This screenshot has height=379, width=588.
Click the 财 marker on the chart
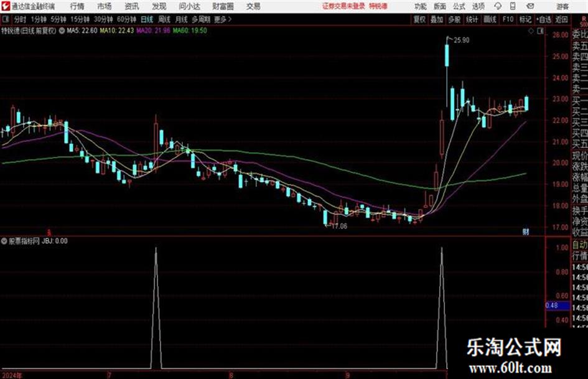pyautogui.click(x=526, y=232)
